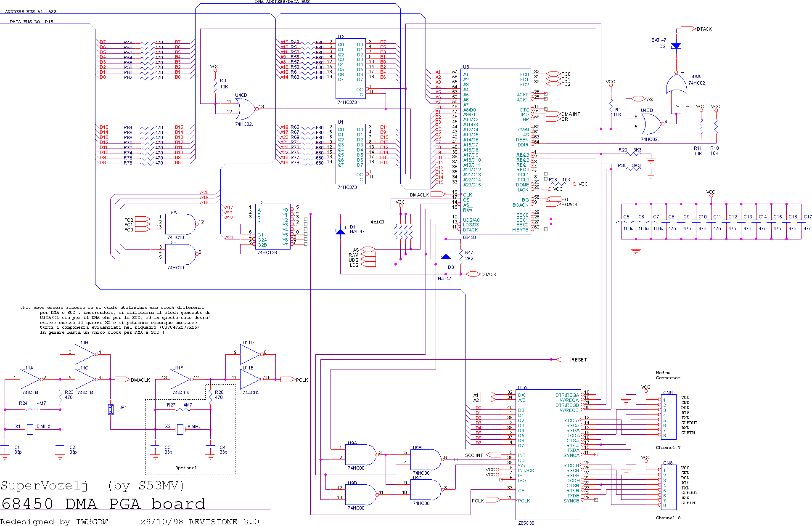The height and width of the screenshot is (526, 812).
Task: Click the CN9 Channel 7 modem connector
Action: 668,417
